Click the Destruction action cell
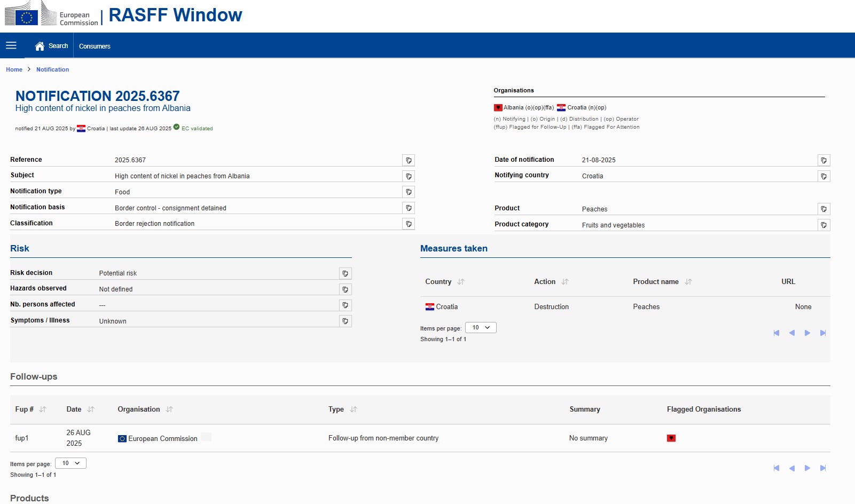Viewport: 855px width, 504px height. coord(552,307)
